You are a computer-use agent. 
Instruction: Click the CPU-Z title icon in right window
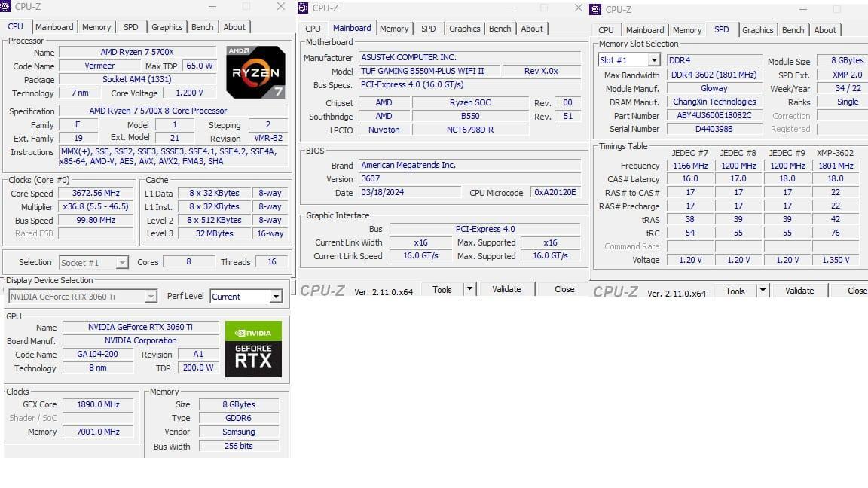point(596,9)
